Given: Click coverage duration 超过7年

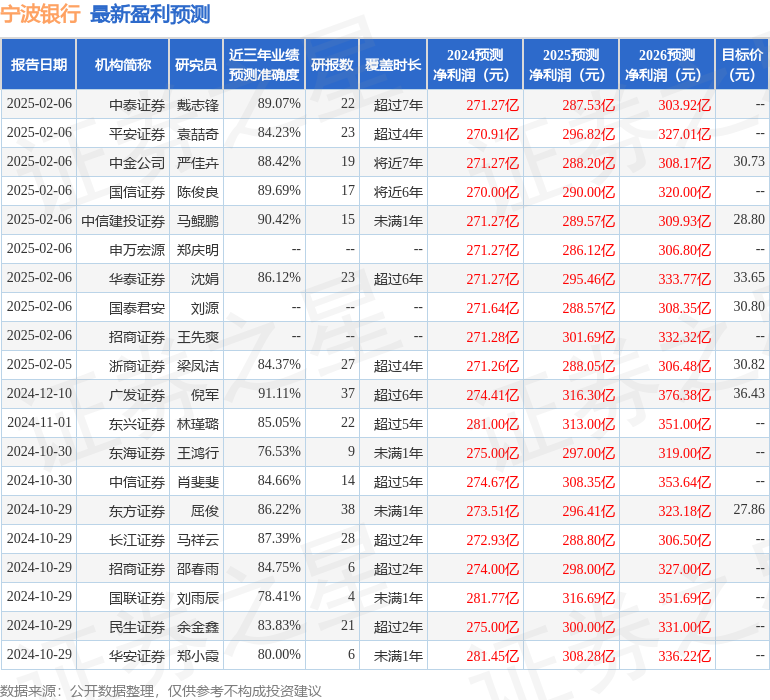Looking at the screenshot, I should click(x=398, y=105).
